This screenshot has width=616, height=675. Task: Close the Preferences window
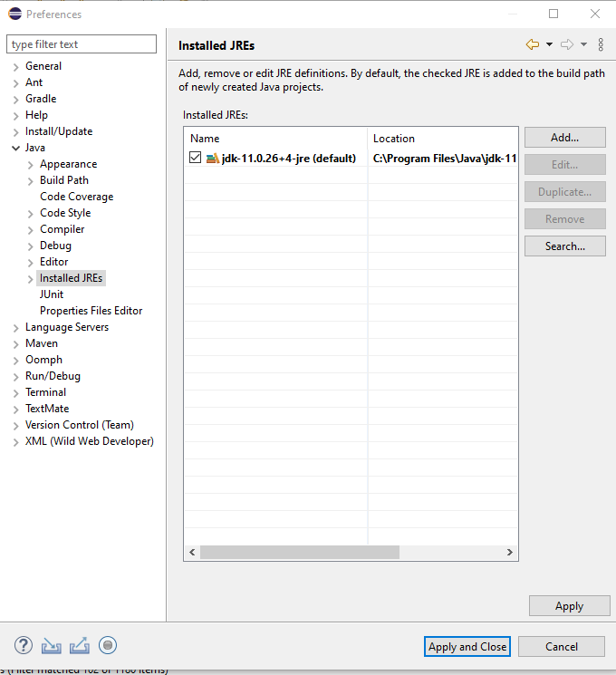point(595,14)
